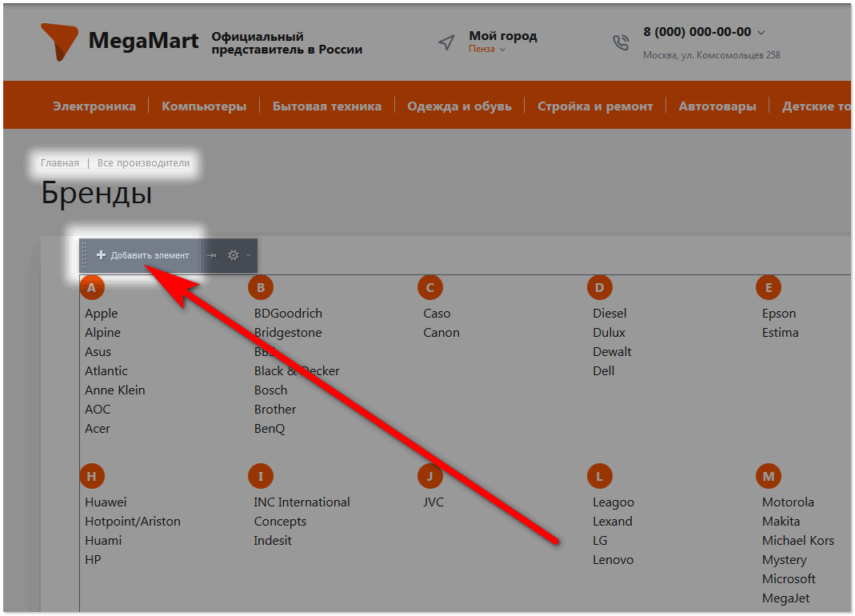Open the Indesit brand
This screenshot has width=855, height=616.
273,540
